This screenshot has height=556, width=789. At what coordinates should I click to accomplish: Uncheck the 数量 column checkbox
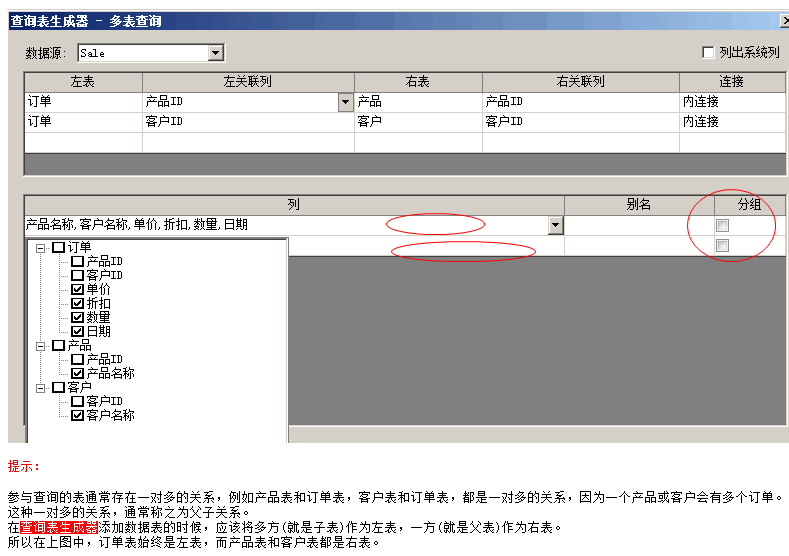tap(77, 317)
